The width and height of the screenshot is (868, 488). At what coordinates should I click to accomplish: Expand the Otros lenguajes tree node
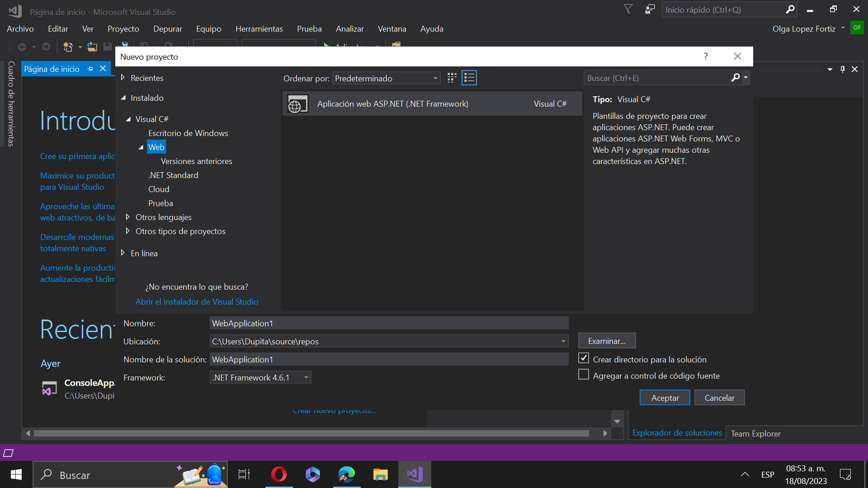click(x=127, y=217)
